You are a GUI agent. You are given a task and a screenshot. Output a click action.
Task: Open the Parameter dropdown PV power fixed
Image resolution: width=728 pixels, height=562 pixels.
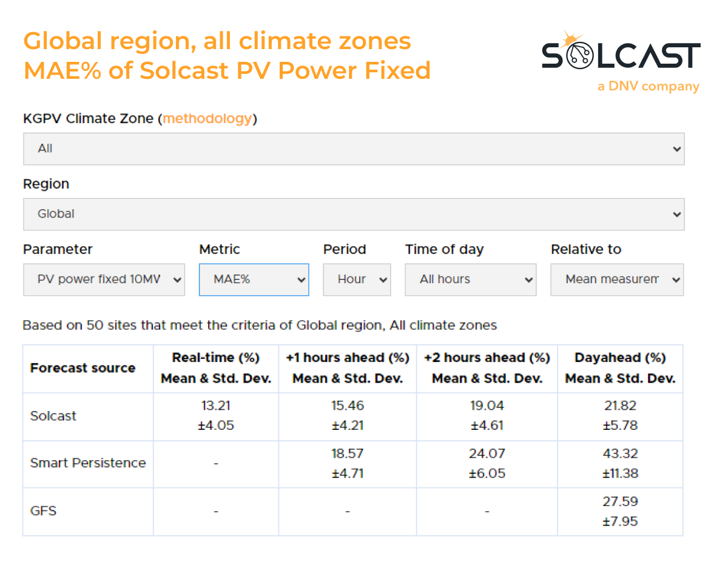tap(104, 279)
